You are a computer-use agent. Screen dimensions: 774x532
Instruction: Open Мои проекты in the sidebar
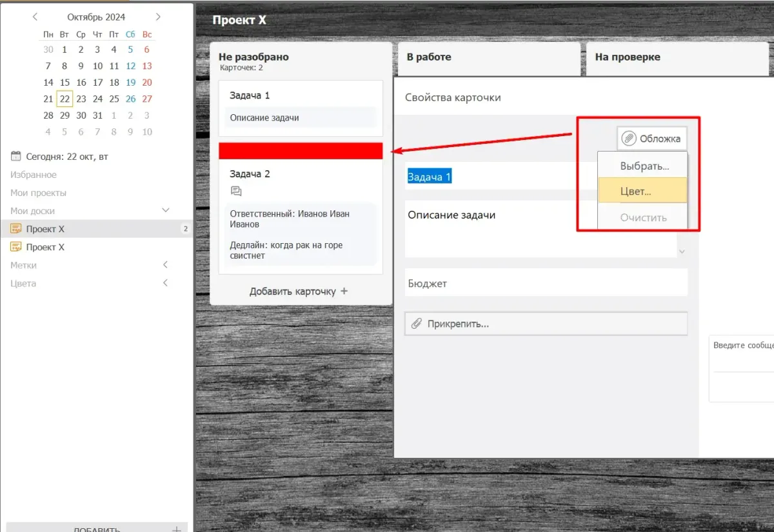pyautogui.click(x=38, y=193)
